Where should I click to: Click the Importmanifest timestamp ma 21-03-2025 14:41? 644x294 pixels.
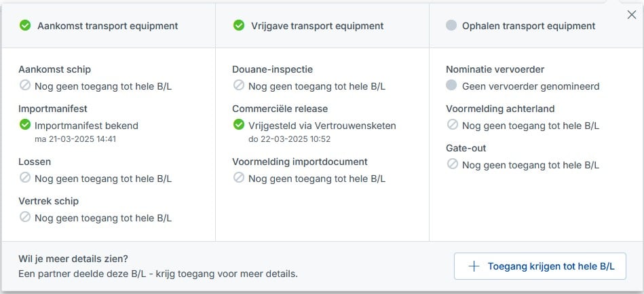coord(75,139)
